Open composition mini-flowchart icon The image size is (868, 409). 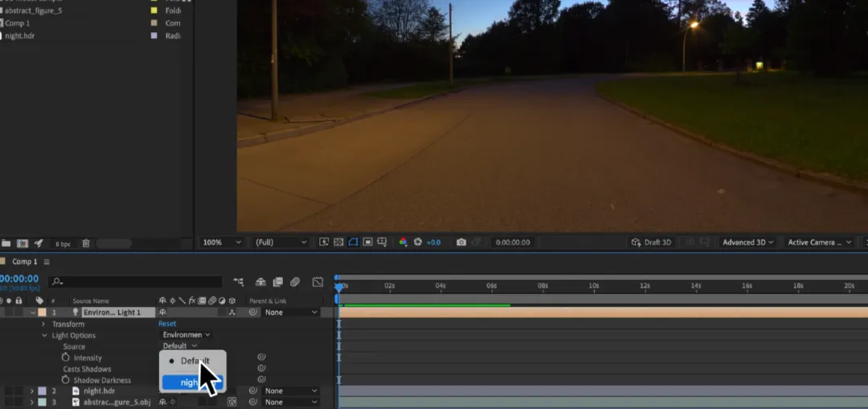239,282
